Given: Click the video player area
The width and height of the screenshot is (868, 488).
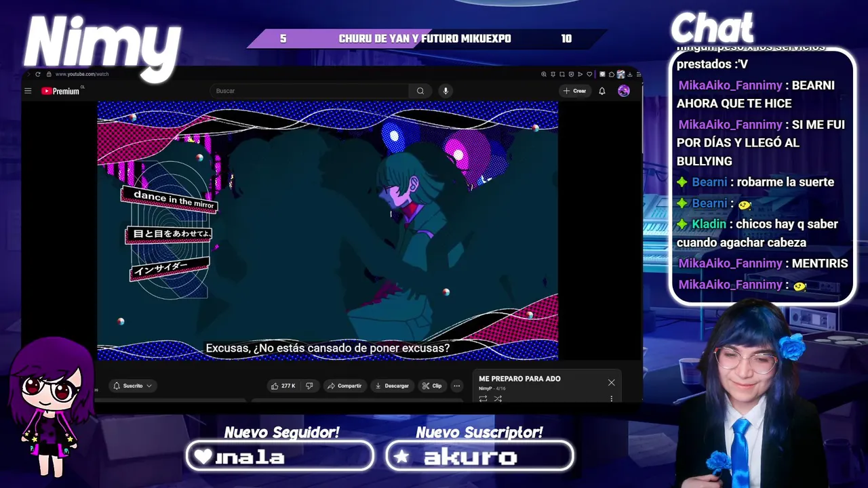Looking at the screenshot, I should click(328, 230).
